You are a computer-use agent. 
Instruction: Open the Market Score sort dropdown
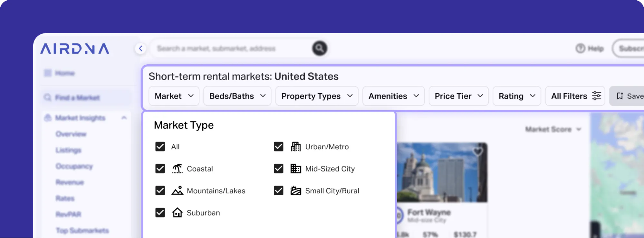[x=553, y=129]
